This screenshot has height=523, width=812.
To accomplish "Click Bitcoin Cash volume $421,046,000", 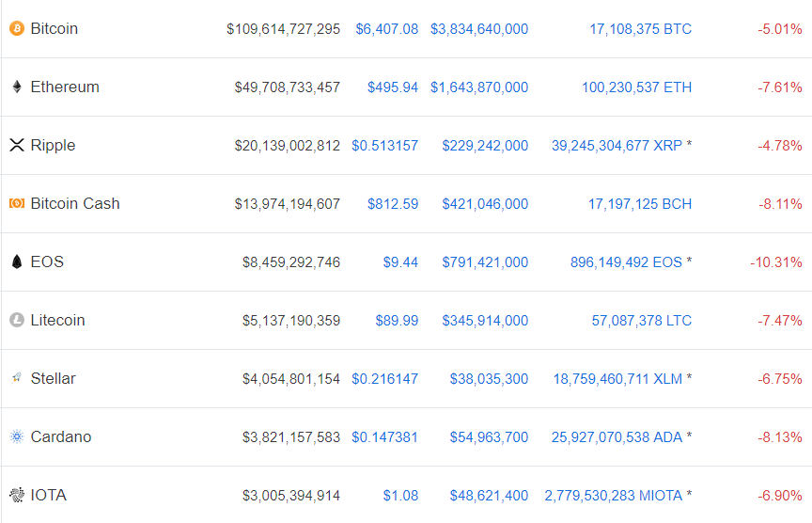I will pos(485,204).
